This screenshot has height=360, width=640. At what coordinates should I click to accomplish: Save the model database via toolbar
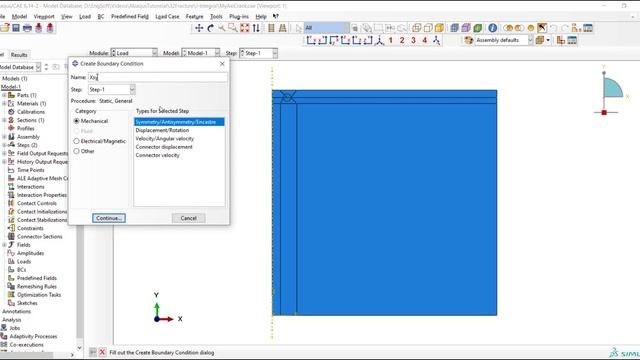coord(16,28)
